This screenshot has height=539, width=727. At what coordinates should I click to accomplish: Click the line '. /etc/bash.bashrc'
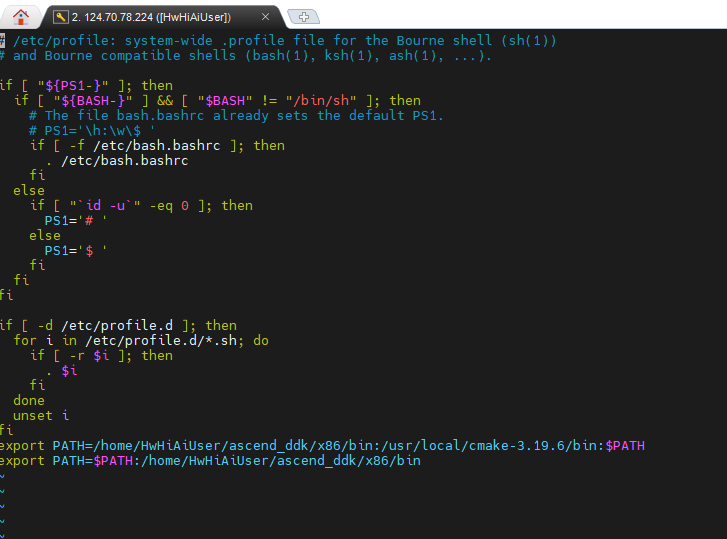point(116,160)
